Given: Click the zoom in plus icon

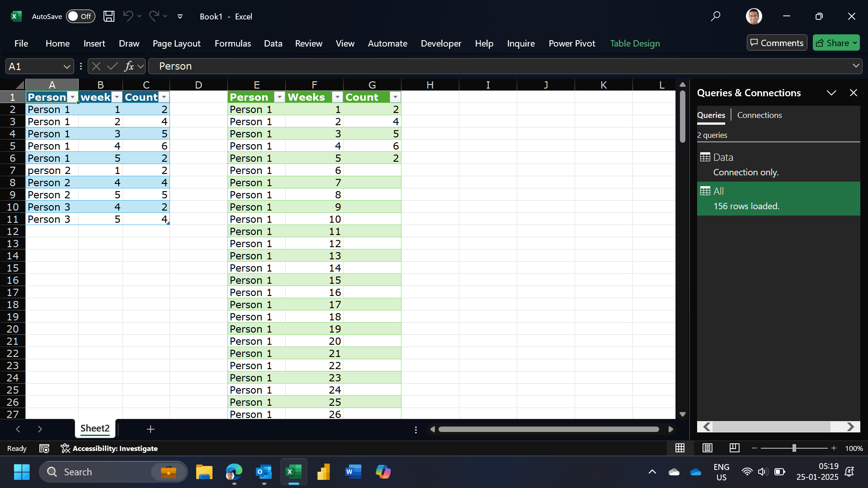Looking at the screenshot, I should coord(834,448).
